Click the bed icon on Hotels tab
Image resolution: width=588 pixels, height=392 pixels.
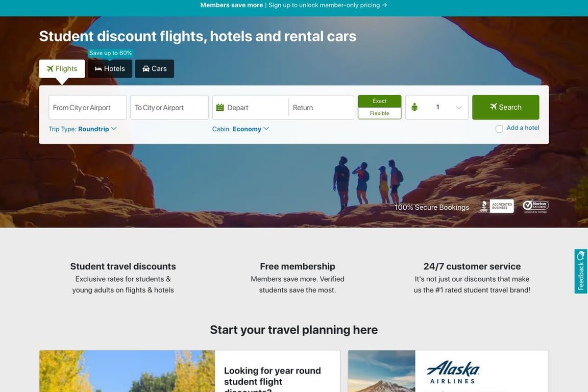click(x=98, y=68)
